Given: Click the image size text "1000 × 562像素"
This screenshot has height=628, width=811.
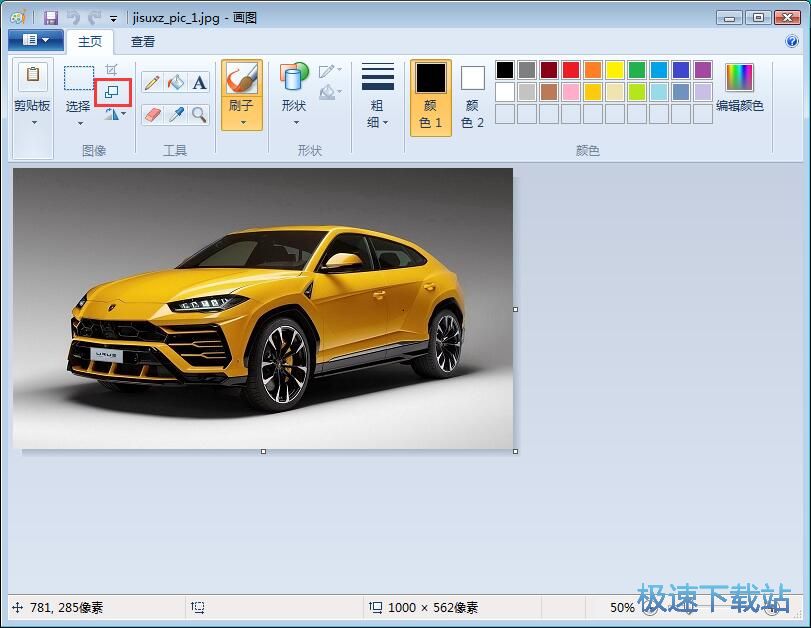Looking at the screenshot, I should (x=433, y=607).
